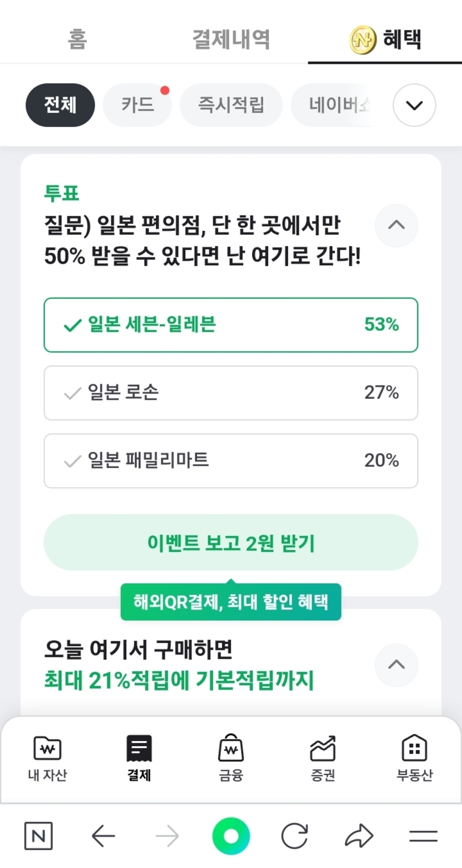Collapse the 투표 poll card
Screen dimensions: 462x868
pyautogui.click(x=396, y=225)
